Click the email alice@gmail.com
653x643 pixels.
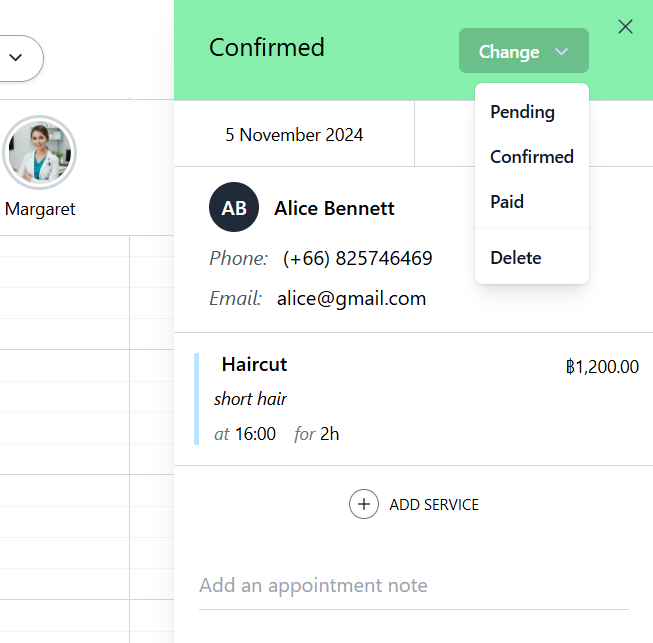click(x=351, y=298)
